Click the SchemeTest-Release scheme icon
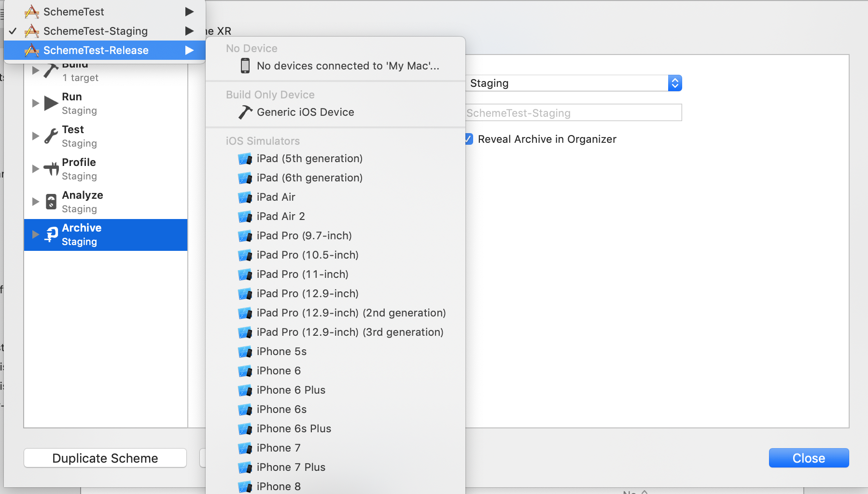The width and height of the screenshot is (868, 494). point(32,50)
